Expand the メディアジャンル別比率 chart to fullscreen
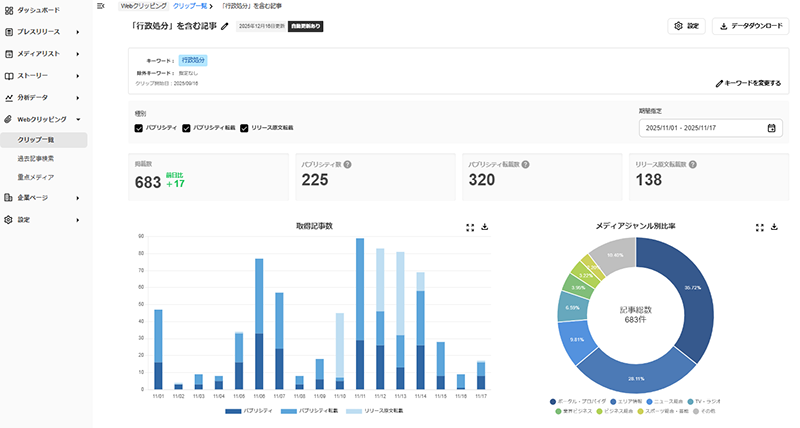 pos(759,227)
